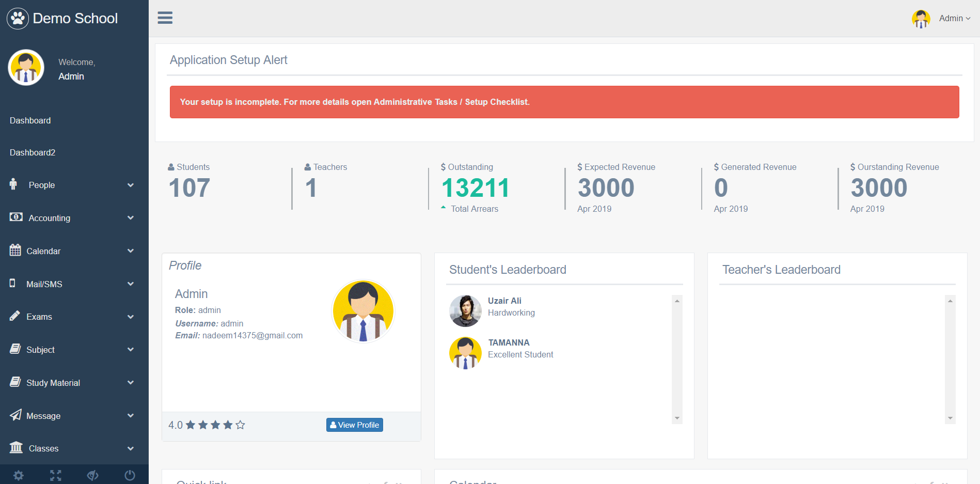The width and height of the screenshot is (980, 484).
Task: Go to Dashboard menu item
Action: (x=30, y=120)
